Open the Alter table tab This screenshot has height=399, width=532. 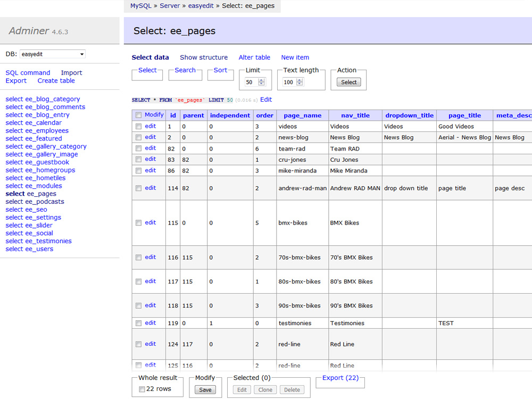254,57
